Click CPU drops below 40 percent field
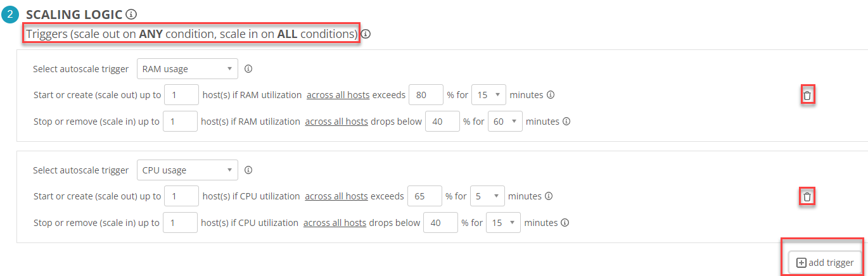 pyautogui.click(x=440, y=223)
